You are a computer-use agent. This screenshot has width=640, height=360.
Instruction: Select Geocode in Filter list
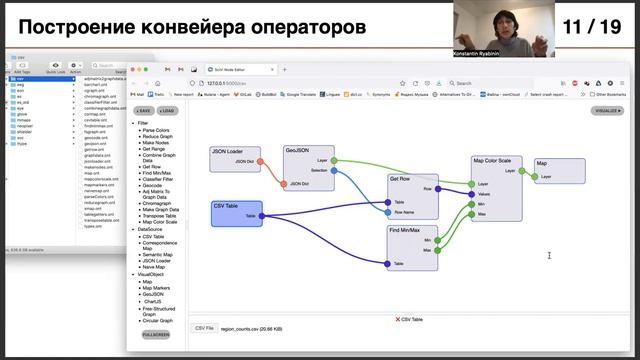tap(152, 185)
